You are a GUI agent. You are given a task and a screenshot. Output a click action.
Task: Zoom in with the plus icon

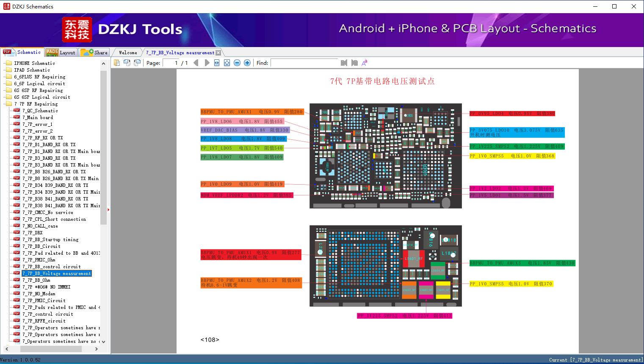(x=247, y=63)
